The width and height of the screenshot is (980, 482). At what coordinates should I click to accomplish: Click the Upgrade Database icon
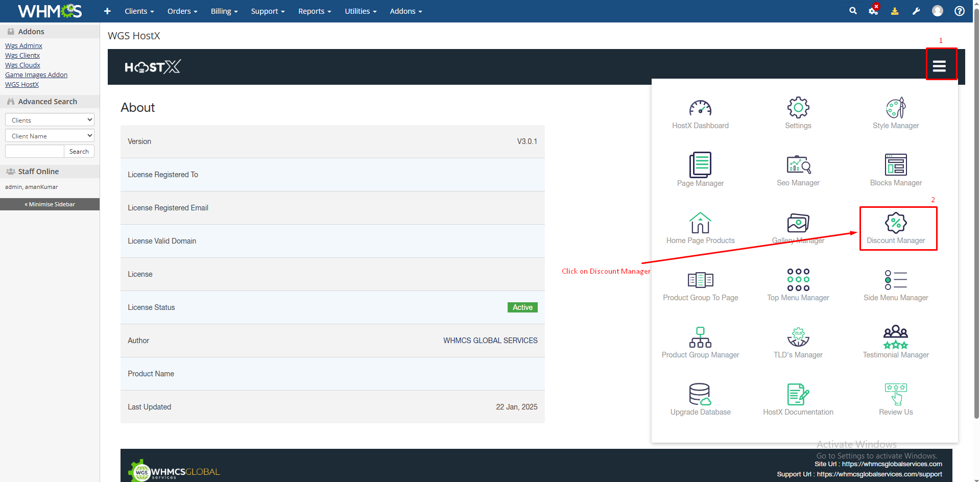coord(700,395)
